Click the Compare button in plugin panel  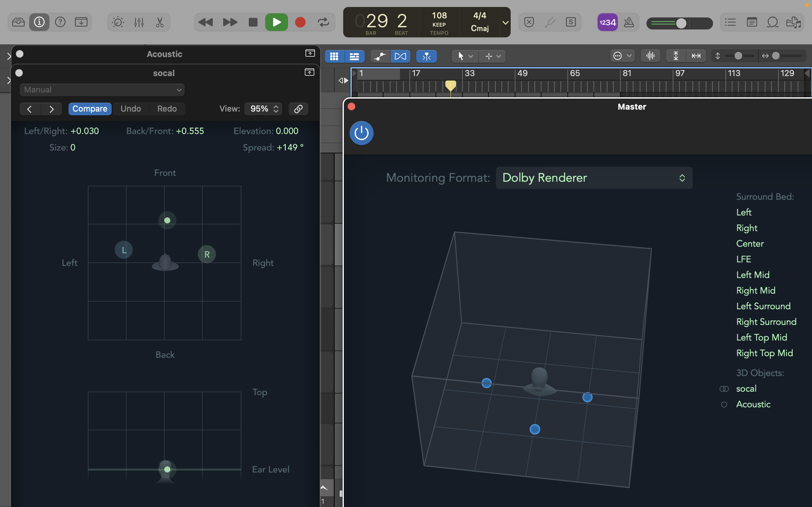pyautogui.click(x=89, y=109)
